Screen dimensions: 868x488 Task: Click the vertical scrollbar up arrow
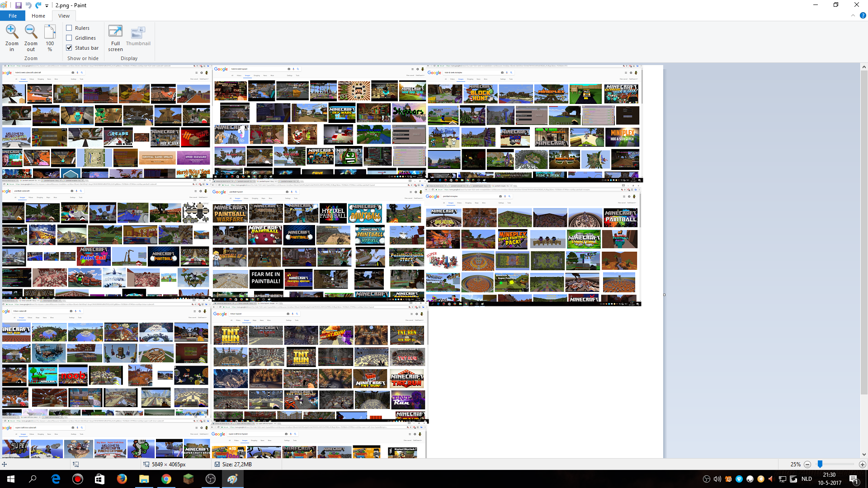coord(864,67)
